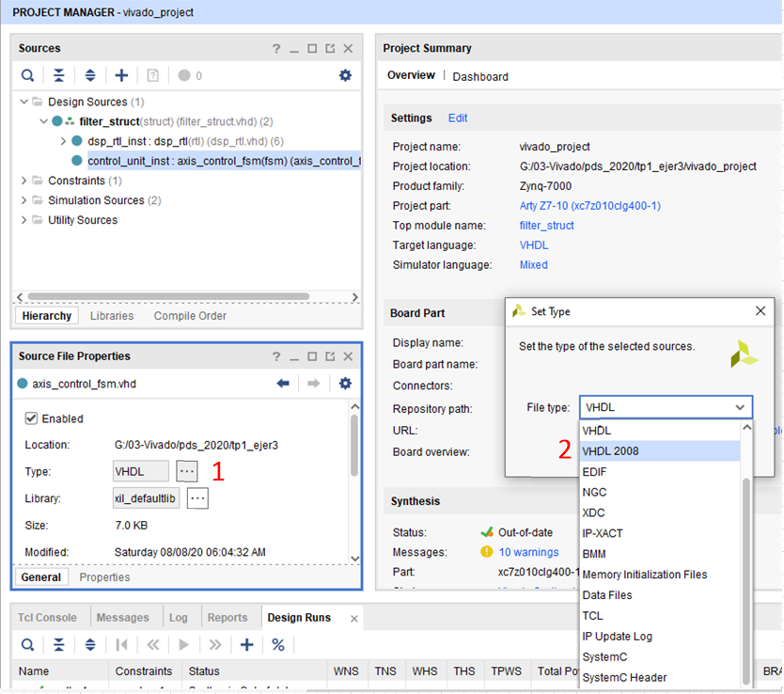Choose the EDIF file type option

click(660, 471)
